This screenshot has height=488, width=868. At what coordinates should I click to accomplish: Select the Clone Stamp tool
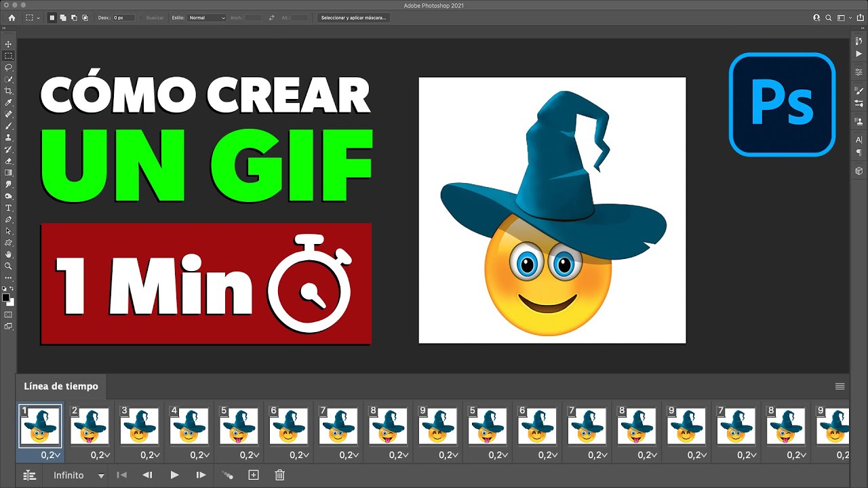(x=8, y=138)
